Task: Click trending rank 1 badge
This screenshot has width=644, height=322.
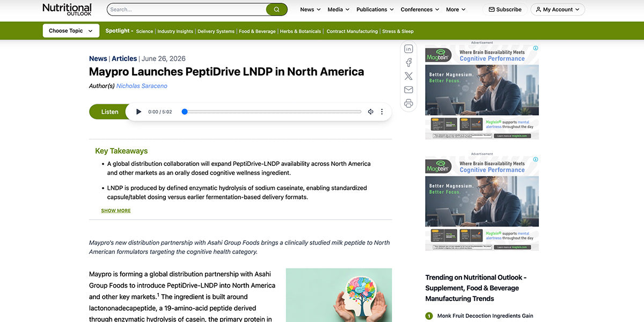Action: (x=429, y=316)
